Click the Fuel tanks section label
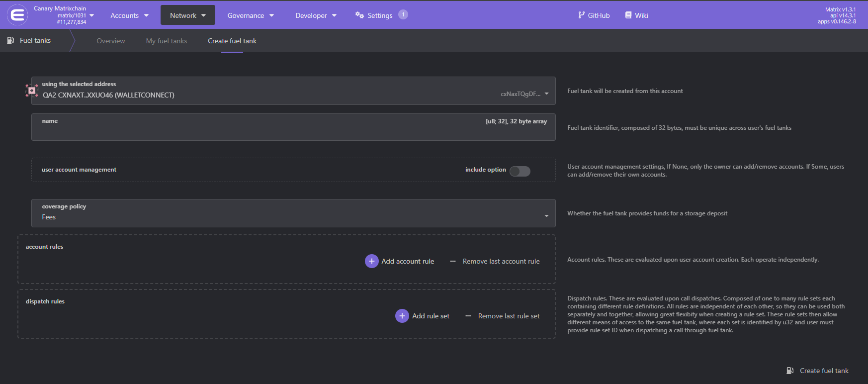 point(35,40)
